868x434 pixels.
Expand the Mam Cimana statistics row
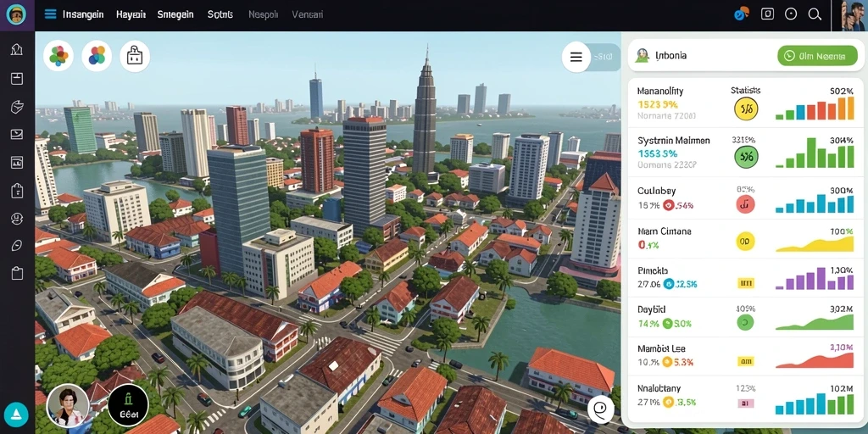coord(745,239)
